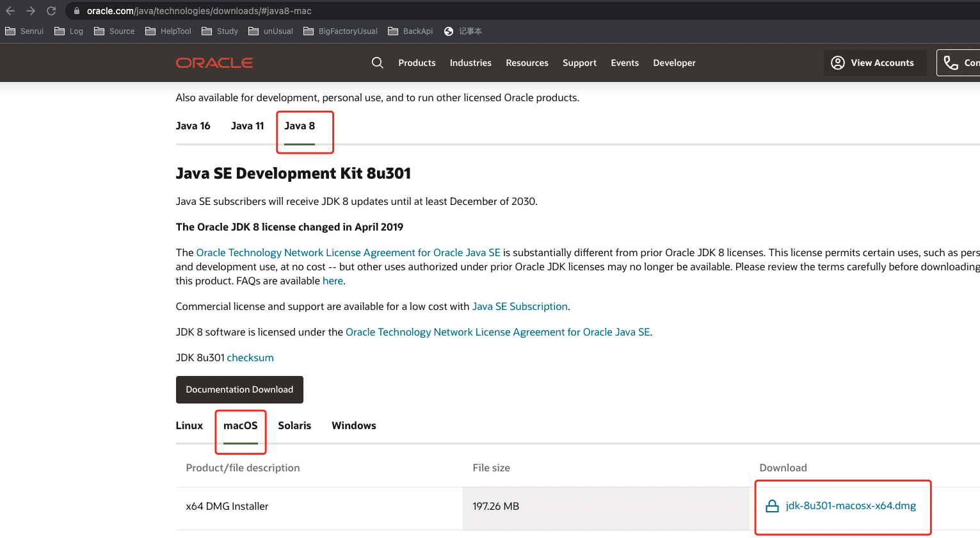Open the FAQs 'here' link

tap(332, 281)
